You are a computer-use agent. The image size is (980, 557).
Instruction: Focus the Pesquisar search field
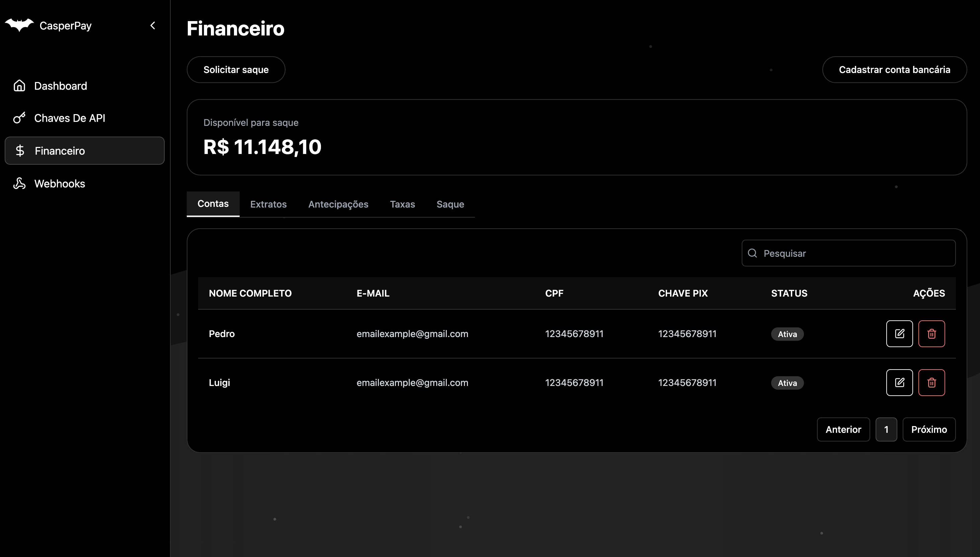point(848,253)
